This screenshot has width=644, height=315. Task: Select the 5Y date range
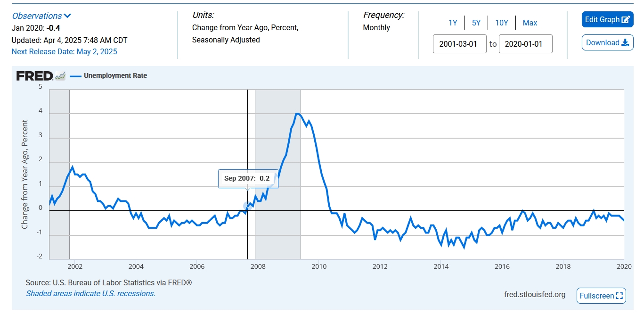point(476,23)
